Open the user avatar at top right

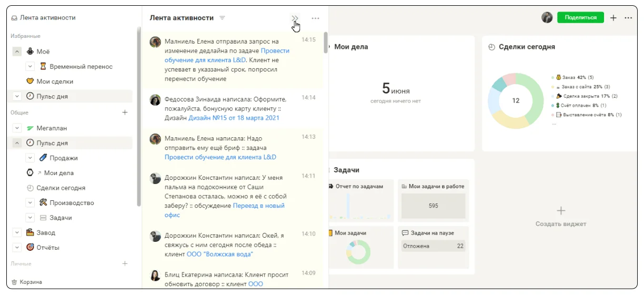[547, 17]
